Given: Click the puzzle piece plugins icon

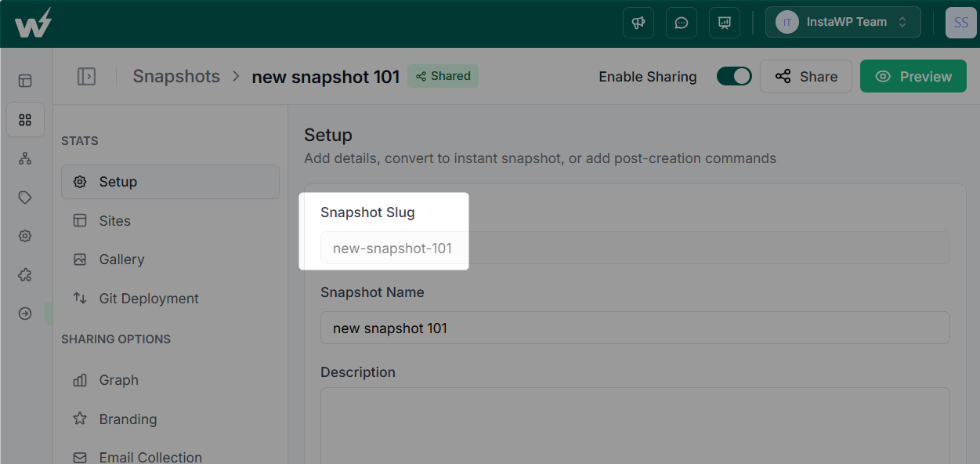Looking at the screenshot, I should [25, 275].
